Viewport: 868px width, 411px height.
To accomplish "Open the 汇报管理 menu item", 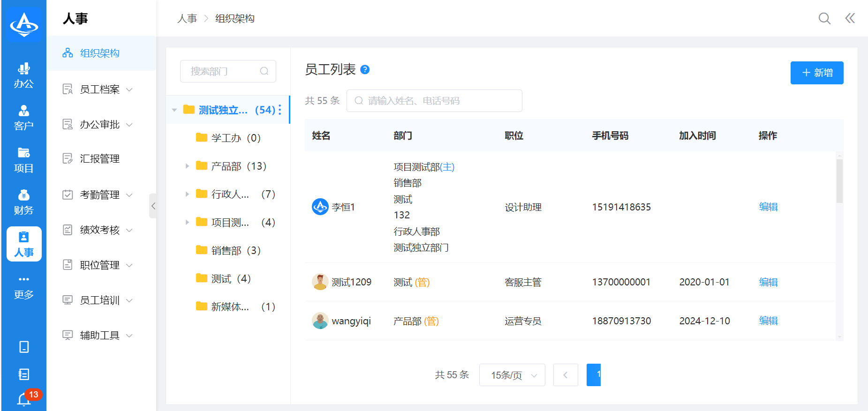I will point(98,158).
